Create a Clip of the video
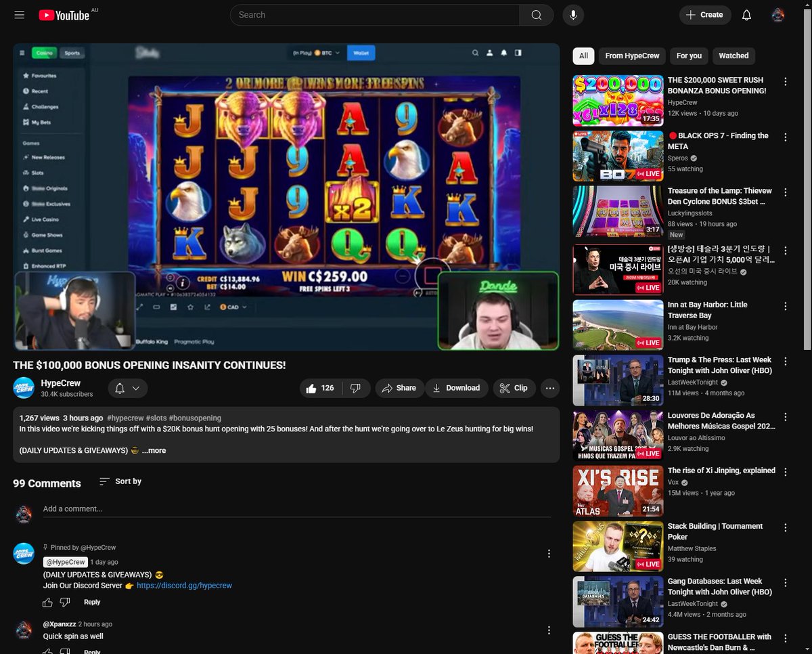The height and width of the screenshot is (654, 812). pos(514,388)
